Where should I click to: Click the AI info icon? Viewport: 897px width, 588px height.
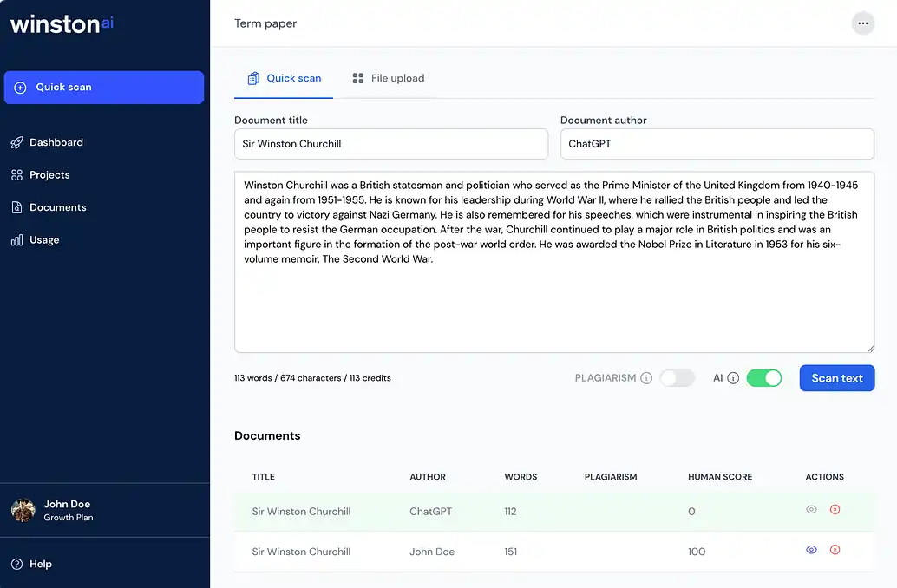733,378
